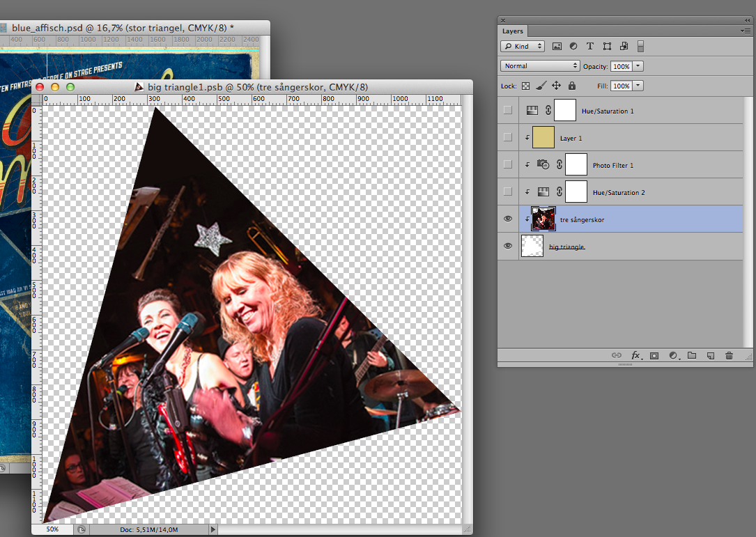Open the Normal blend mode dropdown
This screenshot has width=756, height=537.
[539, 65]
